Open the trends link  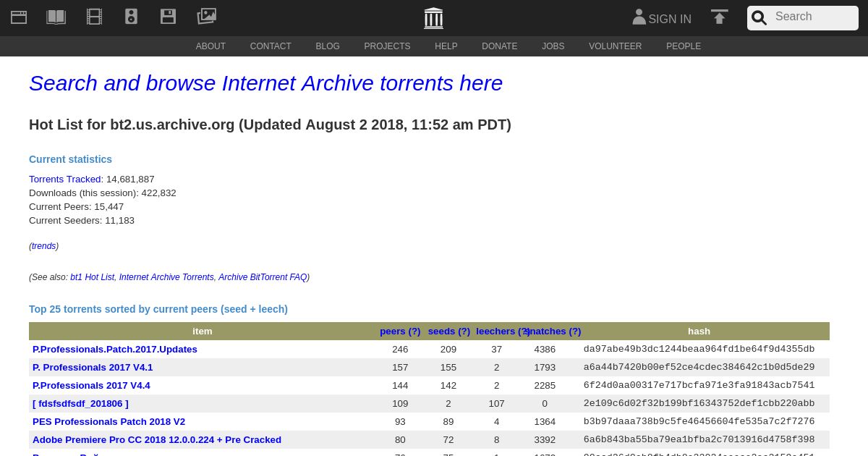pos(43,246)
